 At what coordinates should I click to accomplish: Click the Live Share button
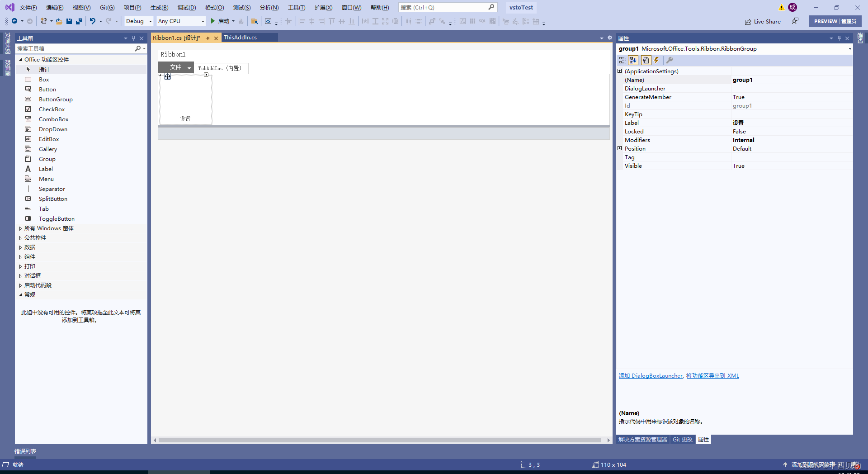[x=763, y=21]
